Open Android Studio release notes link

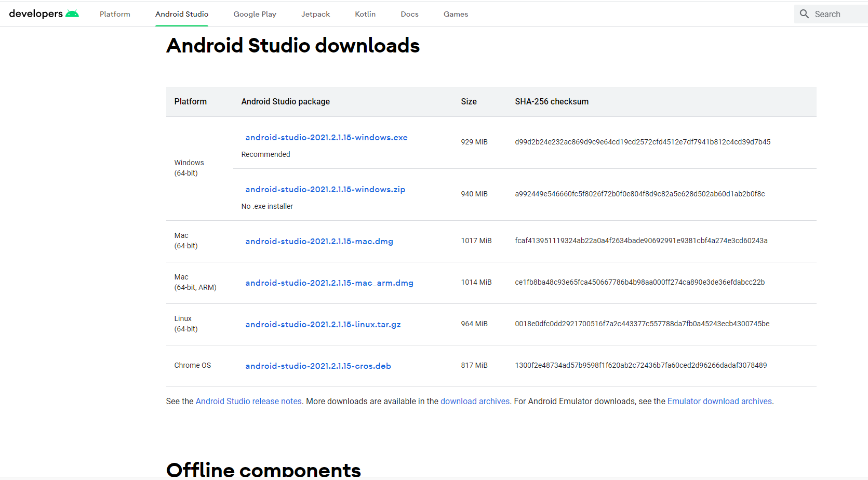pyautogui.click(x=248, y=402)
